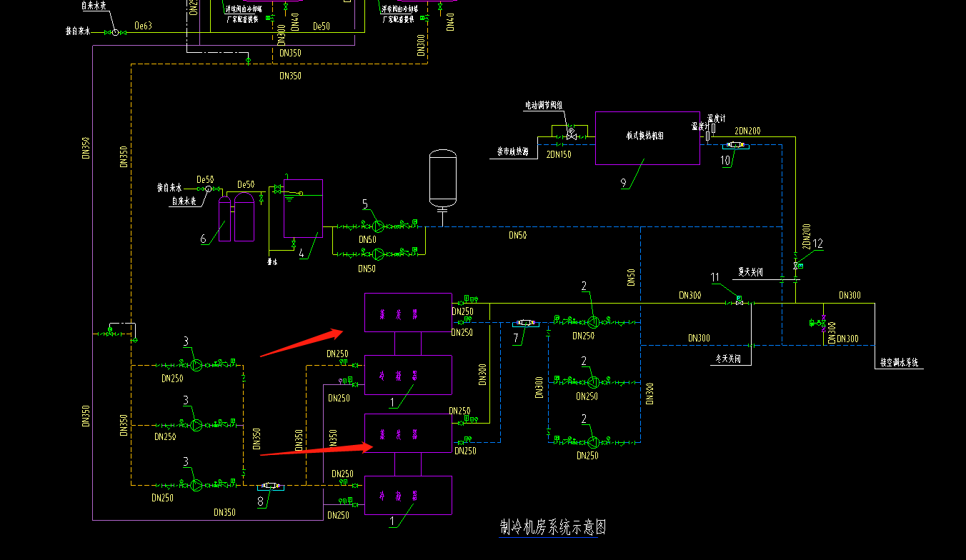Pick the electric control valve symbol under 电动调节阀组
966x560 pixels.
pyautogui.click(x=570, y=134)
